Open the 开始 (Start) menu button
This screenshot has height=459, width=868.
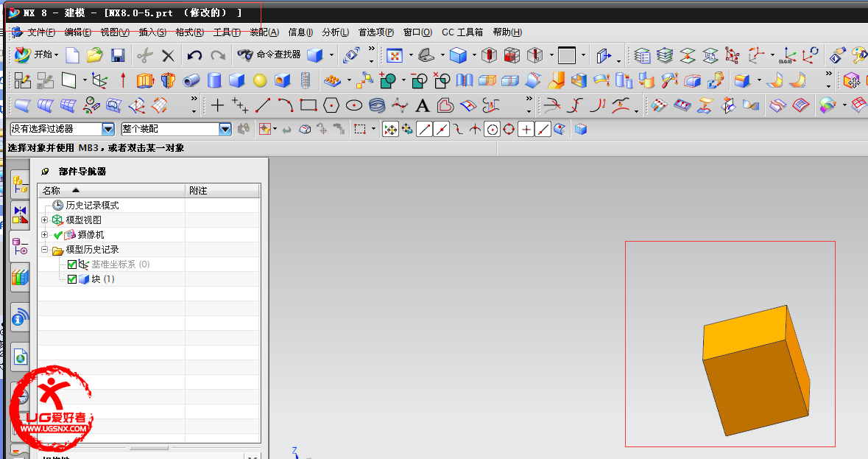[x=36, y=55]
